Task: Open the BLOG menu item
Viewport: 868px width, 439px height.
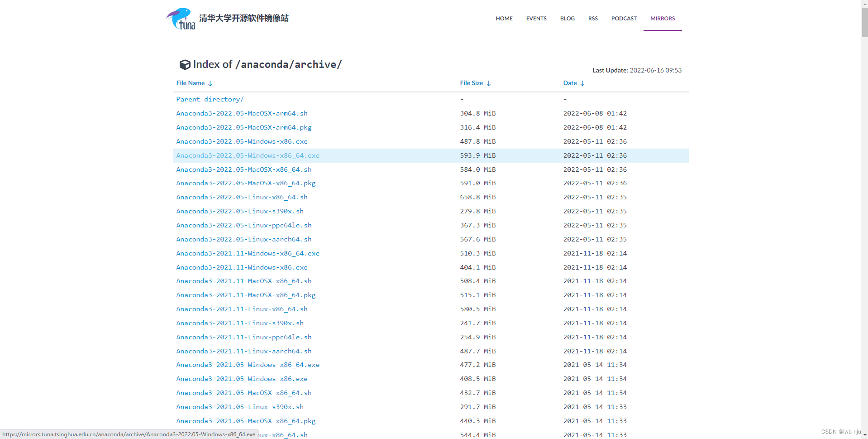Action: [x=568, y=19]
